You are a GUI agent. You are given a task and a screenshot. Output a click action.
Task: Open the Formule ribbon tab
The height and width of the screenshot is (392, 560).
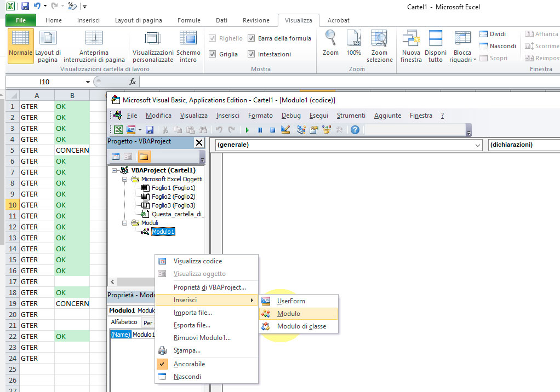point(189,20)
